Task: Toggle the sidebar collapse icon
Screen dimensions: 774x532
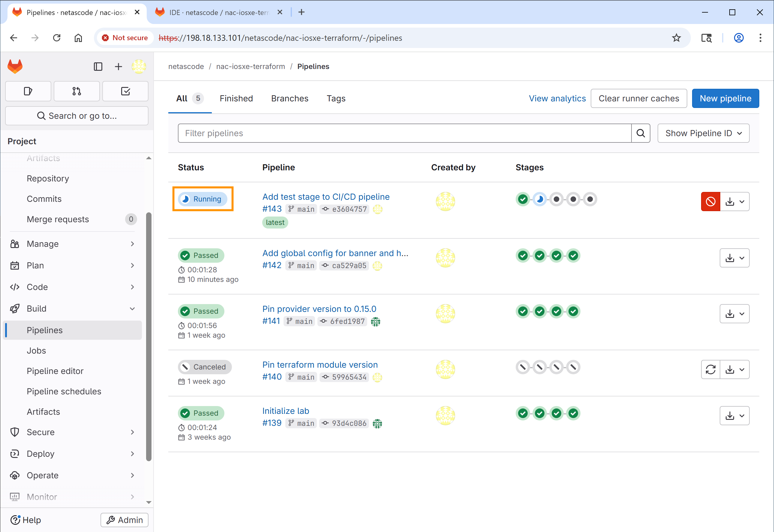Action: pos(98,67)
